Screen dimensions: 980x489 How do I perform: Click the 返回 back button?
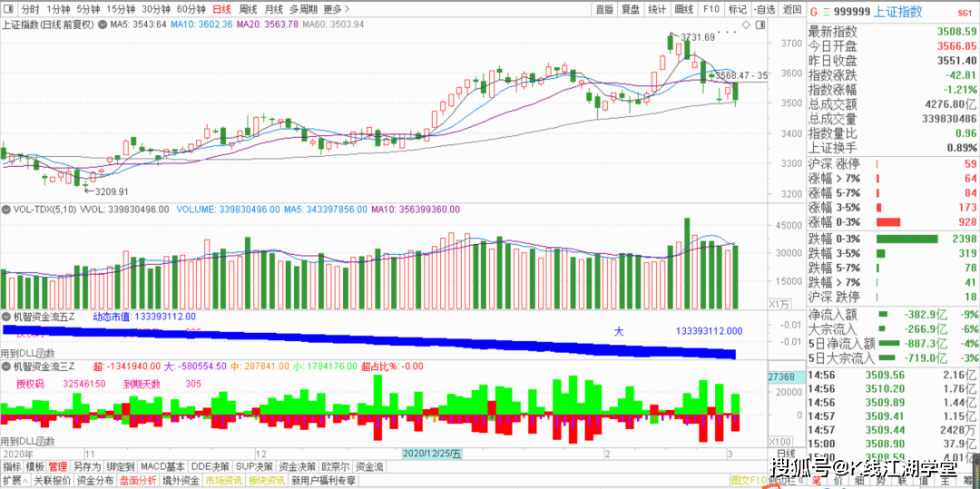click(792, 9)
